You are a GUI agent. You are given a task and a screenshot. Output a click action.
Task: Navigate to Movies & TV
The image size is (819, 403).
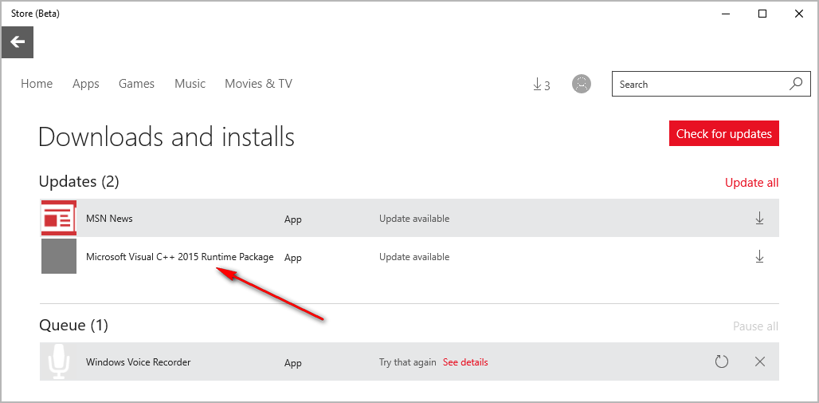(258, 84)
